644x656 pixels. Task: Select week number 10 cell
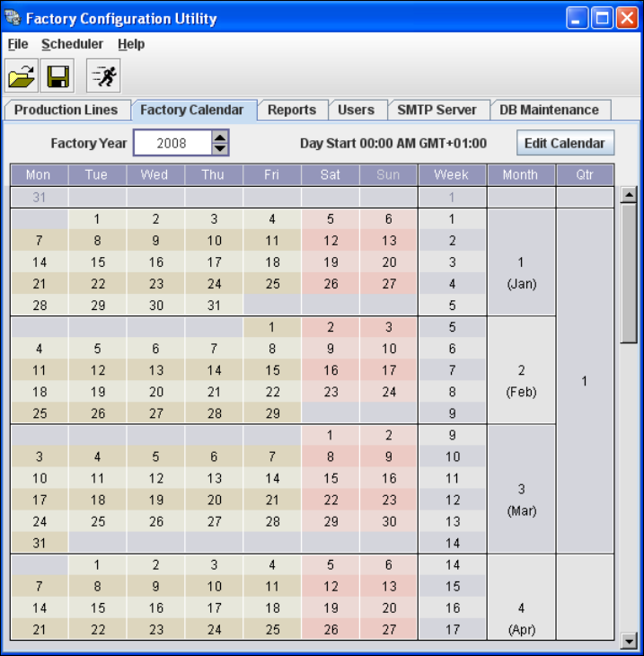[452, 457]
